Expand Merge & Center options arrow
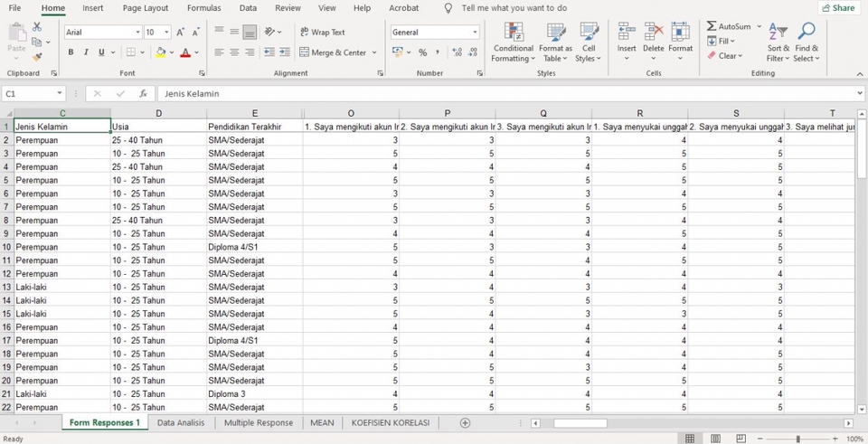Image resolution: width=868 pixels, height=444 pixels. click(x=374, y=52)
